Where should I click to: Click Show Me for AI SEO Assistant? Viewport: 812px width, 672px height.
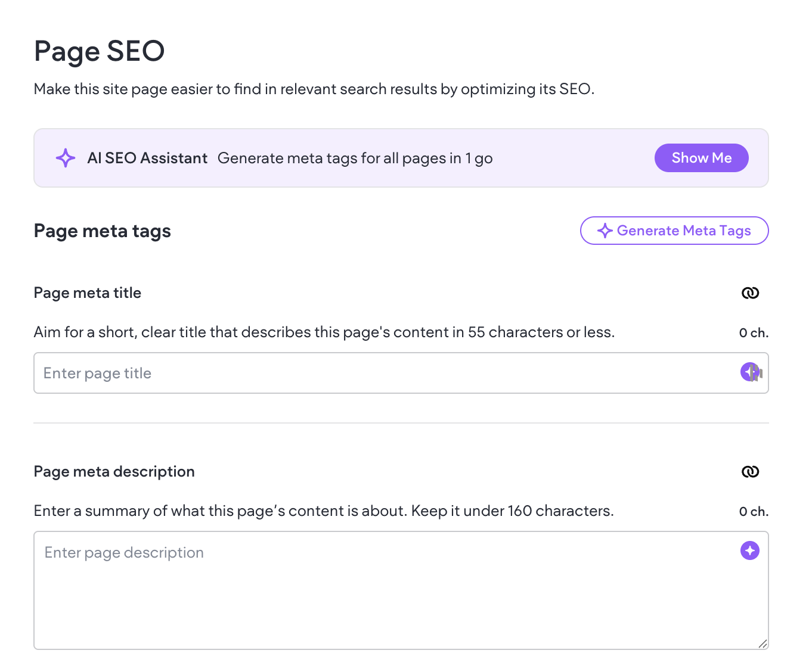click(701, 158)
